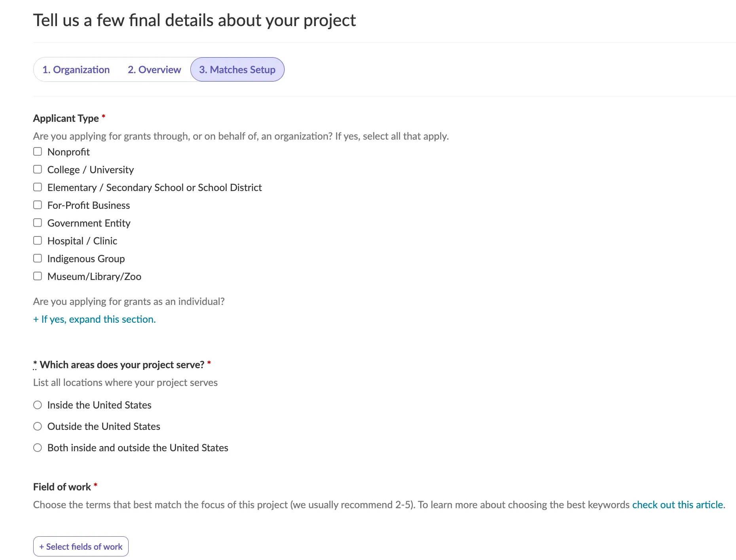The height and width of the screenshot is (560, 736).
Task: Open the Overview tab
Action: (154, 69)
